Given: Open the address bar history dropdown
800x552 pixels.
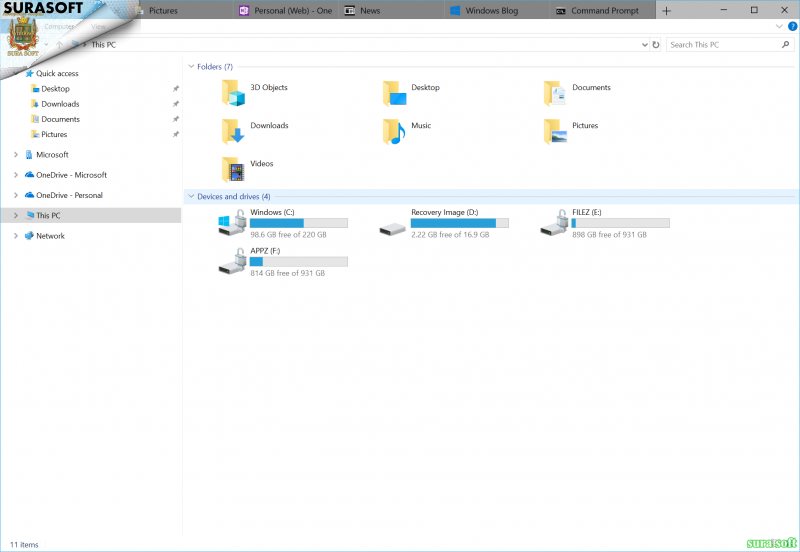Looking at the screenshot, I should (x=644, y=45).
